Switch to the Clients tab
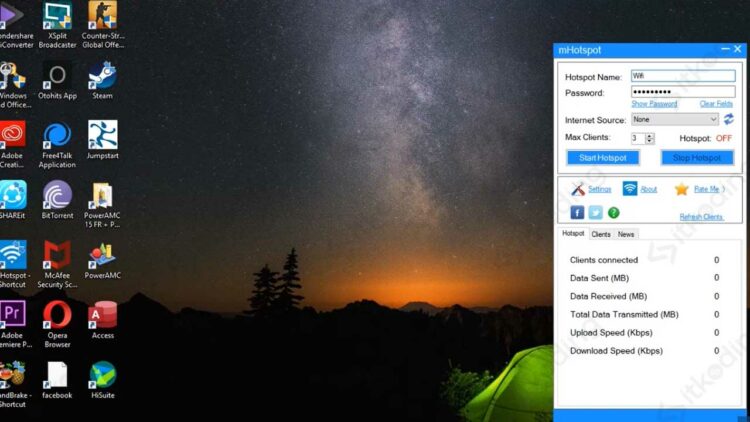750x422 pixels. click(601, 234)
